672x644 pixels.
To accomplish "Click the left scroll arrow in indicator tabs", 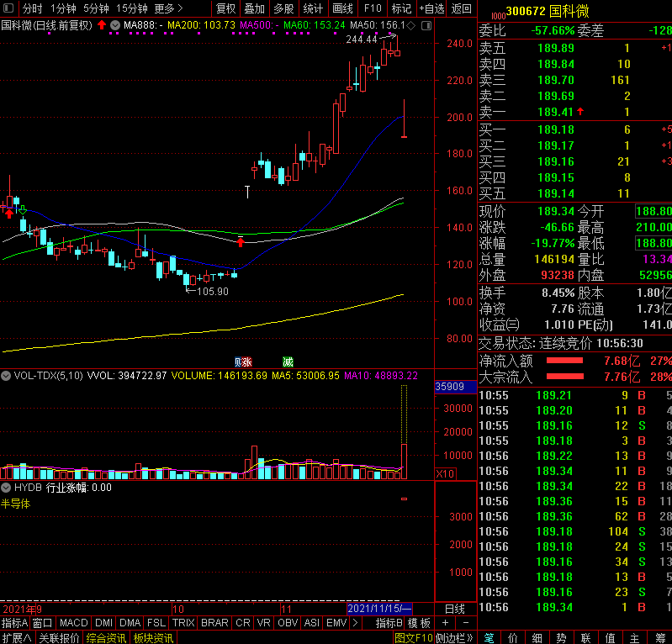I will pyautogui.click(x=357, y=623).
